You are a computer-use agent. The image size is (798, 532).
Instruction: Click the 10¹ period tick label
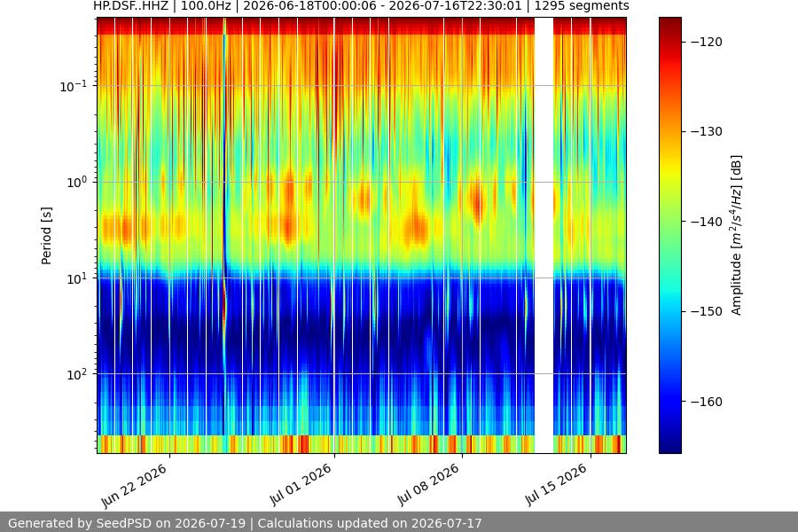click(x=77, y=278)
